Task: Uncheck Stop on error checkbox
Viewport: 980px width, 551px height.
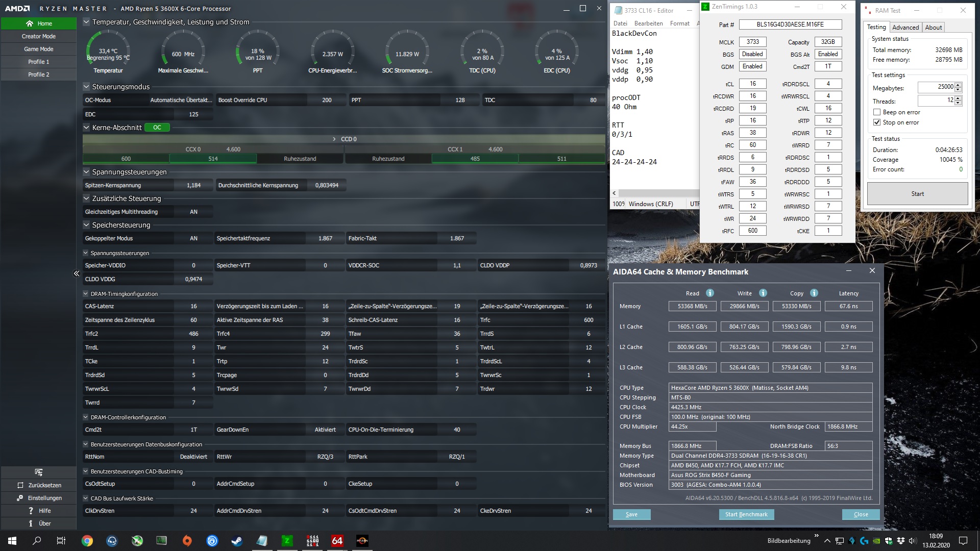Action: click(877, 122)
